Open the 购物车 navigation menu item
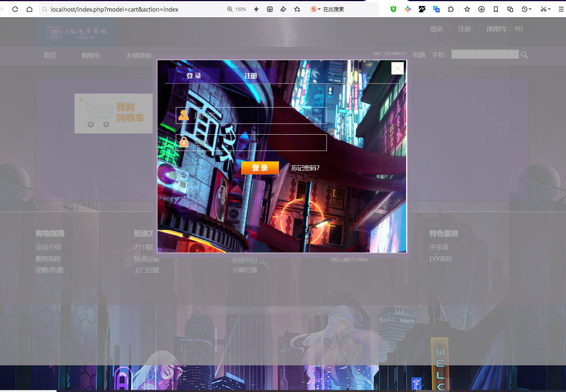The width and height of the screenshot is (566, 392). point(91,56)
